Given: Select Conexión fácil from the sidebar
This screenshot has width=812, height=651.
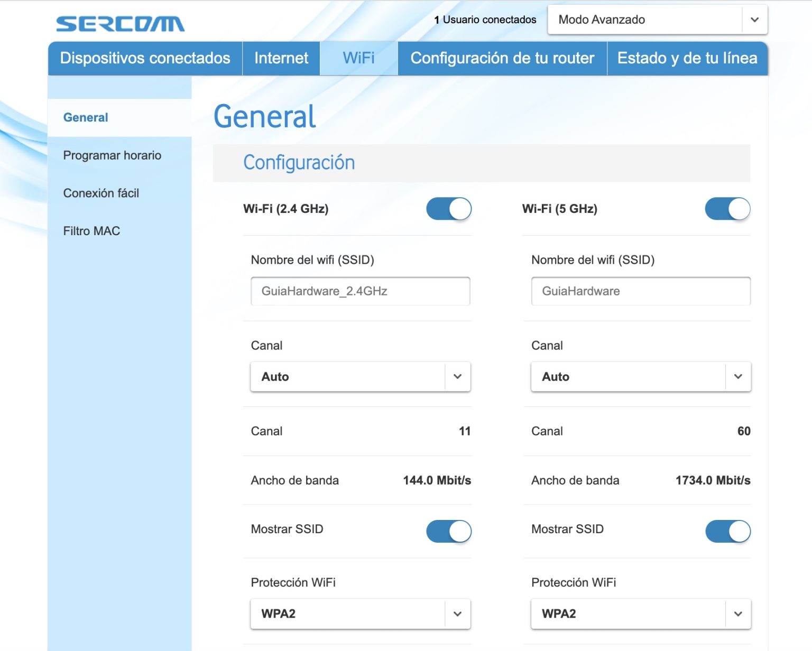Looking at the screenshot, I should (x=101, y=193).
